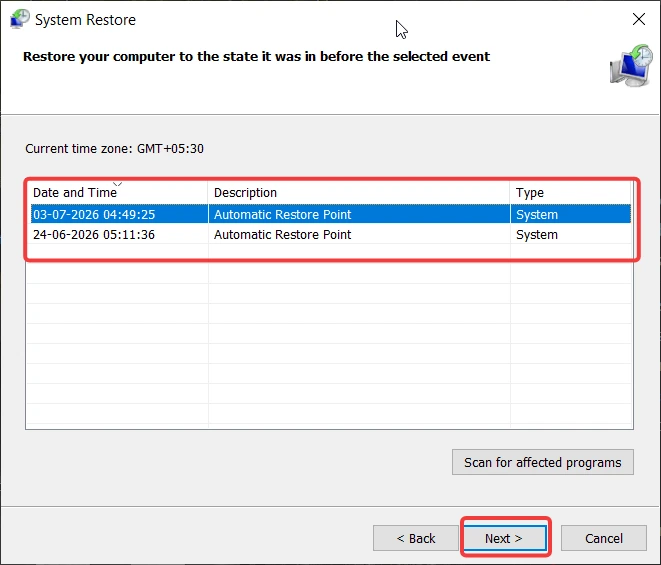Click System type in the selected row
The height and width of the screenshot is (565, 661).
click(x=537, y=215)
